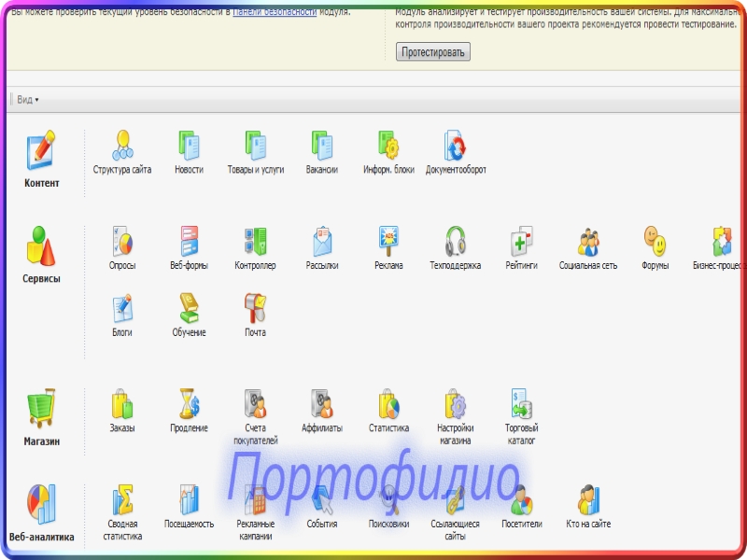
Task: Open Структура сайта icon
Action: [122, 146]
